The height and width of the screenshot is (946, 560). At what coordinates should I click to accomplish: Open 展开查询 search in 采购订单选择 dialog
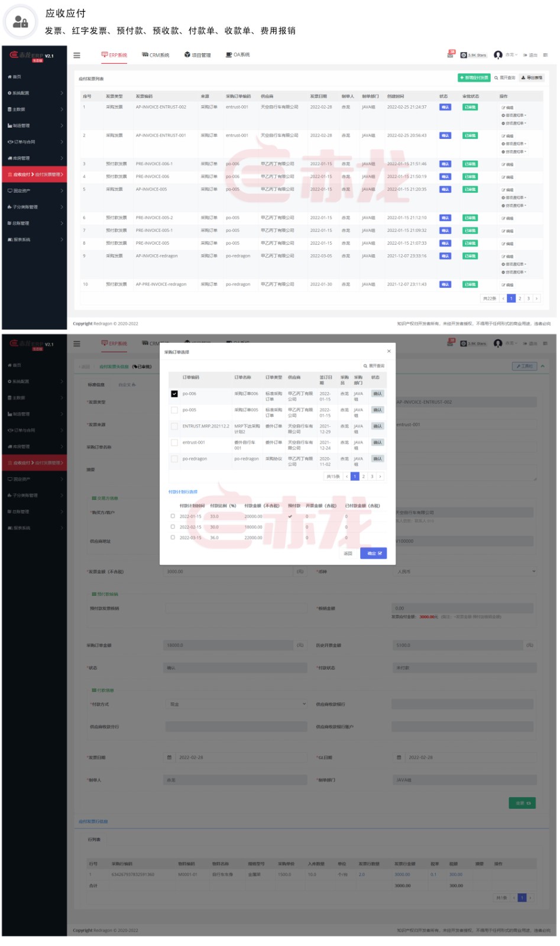(374, 366)
